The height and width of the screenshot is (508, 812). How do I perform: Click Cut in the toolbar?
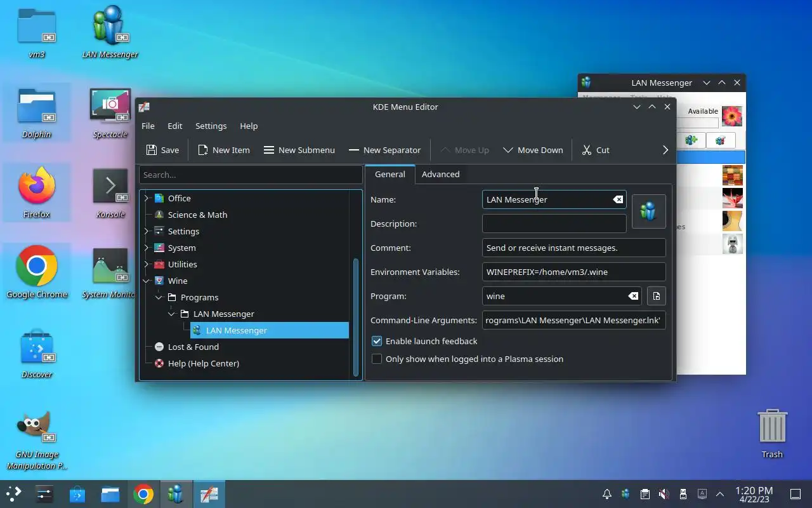[x=596, y=150]
